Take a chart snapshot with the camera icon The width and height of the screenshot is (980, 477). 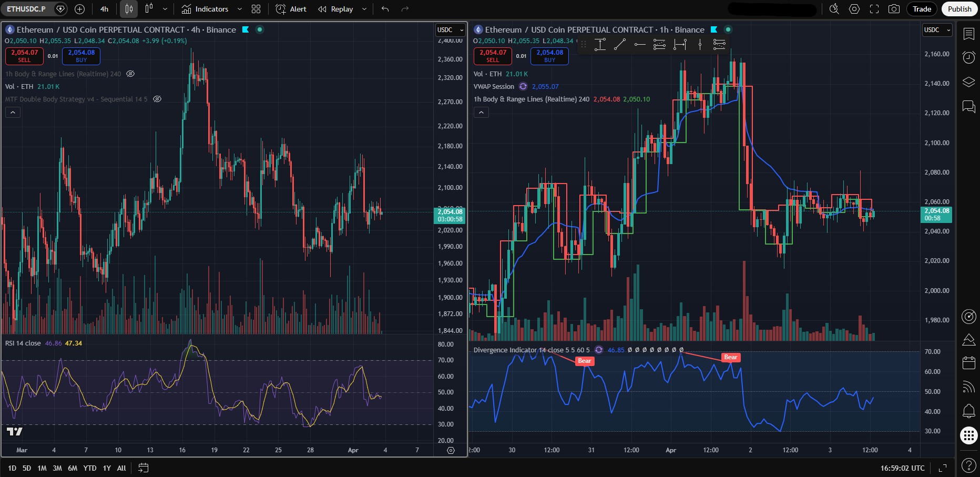tap(894, 9)
